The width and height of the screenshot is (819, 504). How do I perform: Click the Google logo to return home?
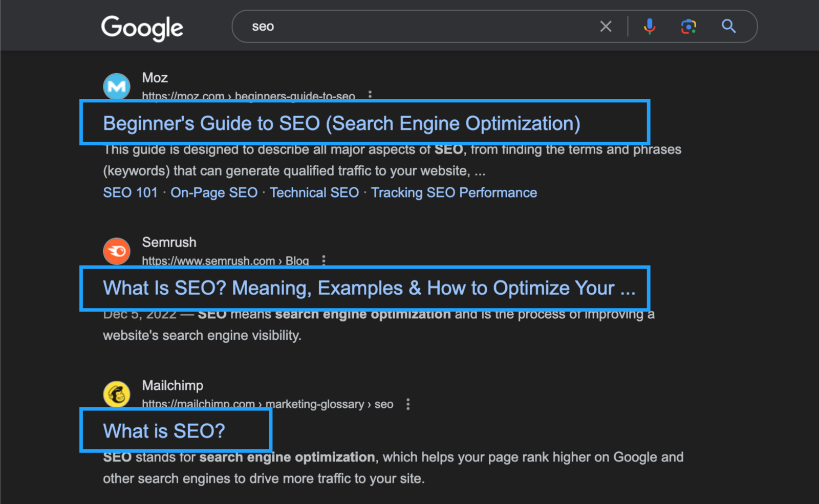[142, 28]
